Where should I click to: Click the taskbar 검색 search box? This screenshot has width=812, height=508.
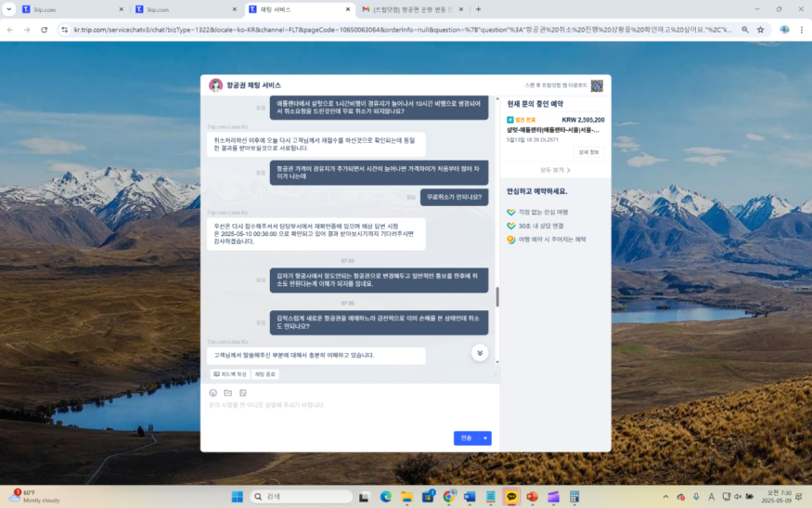pos(302,497)
